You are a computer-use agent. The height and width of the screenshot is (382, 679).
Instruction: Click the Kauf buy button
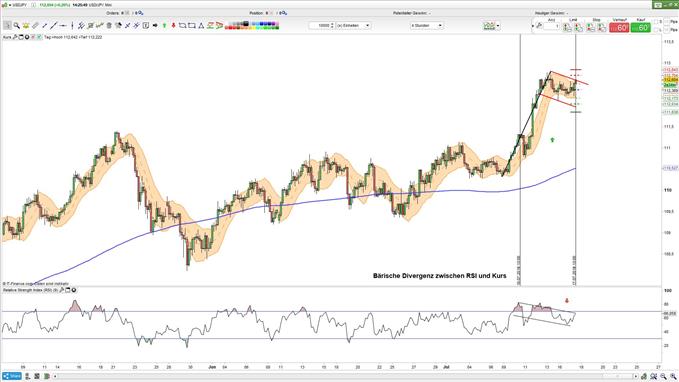click(x=640, y=27)
